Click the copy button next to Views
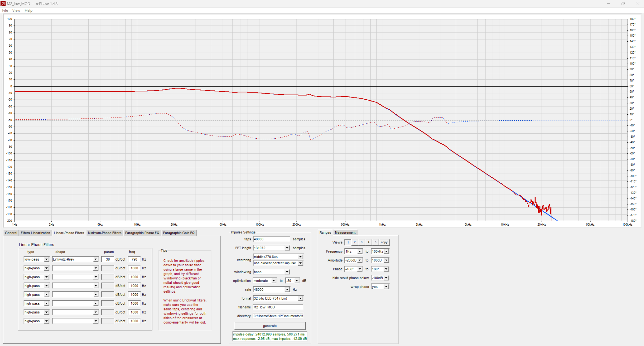Screen dimensions: 644x346 pos(384,242)
